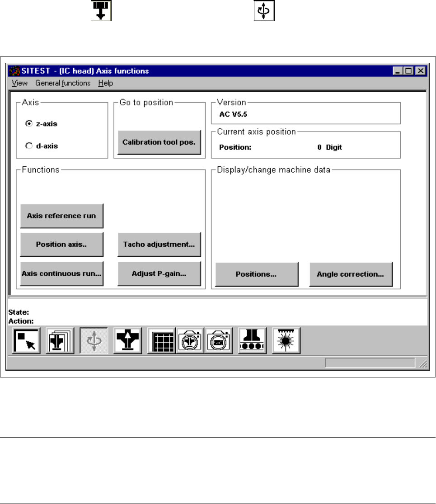This screenshot has width=436, height=504.
Task: Close the SITEST Axis functions window
Action: pos(421,71)
